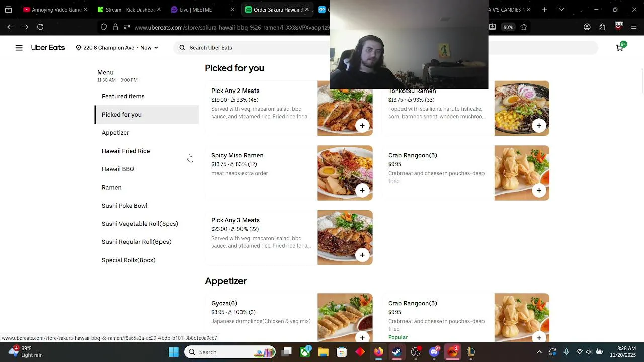Click the padlock site info icon
Screen dimensions: 644x362
point(115,27)
